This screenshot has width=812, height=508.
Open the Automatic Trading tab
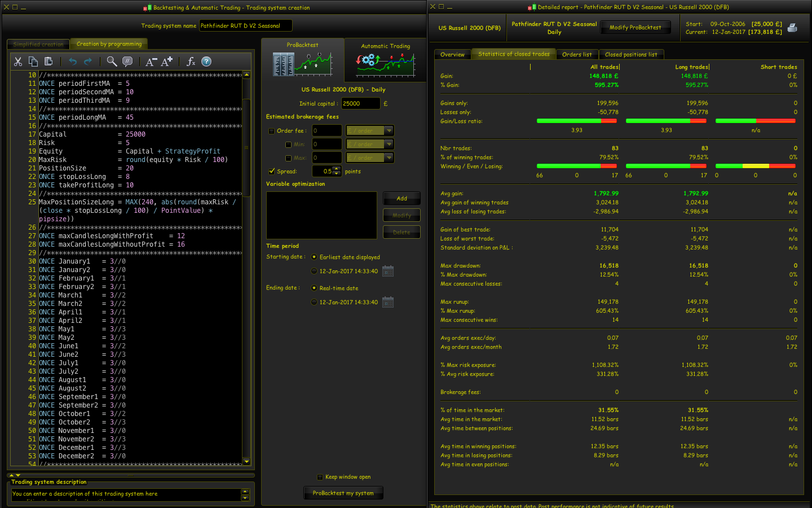(x=386, y=60)
